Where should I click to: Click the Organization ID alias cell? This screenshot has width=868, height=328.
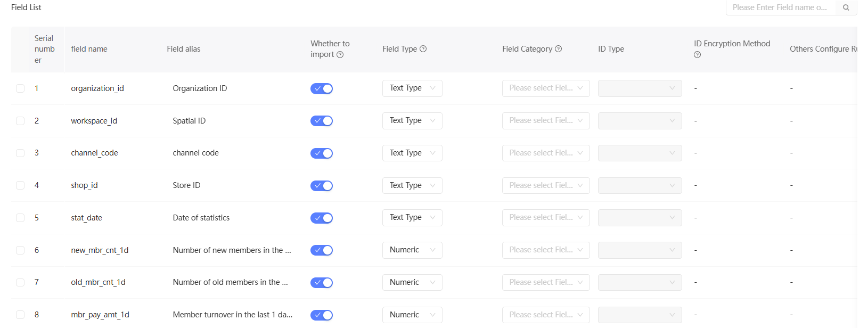pyautogui.click(x=200, y=88)
